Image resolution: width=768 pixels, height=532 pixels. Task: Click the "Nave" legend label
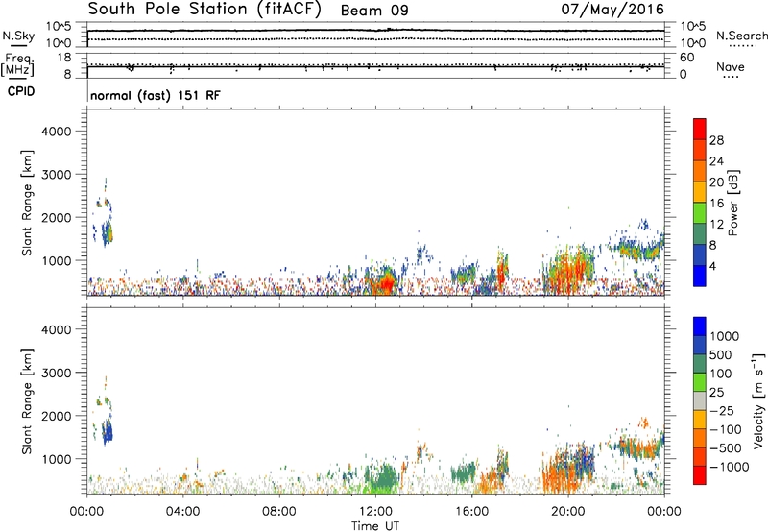point(731,67)
